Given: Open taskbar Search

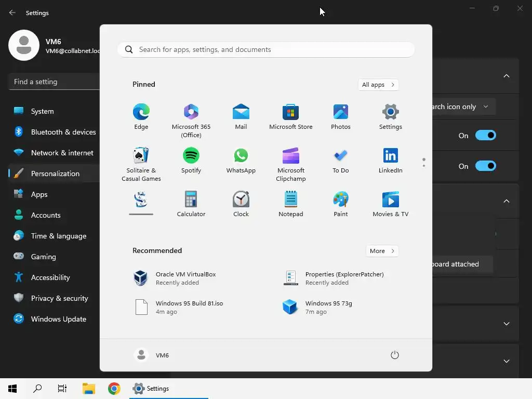Looking at the screenshot, I should click(x=37, y=389).
